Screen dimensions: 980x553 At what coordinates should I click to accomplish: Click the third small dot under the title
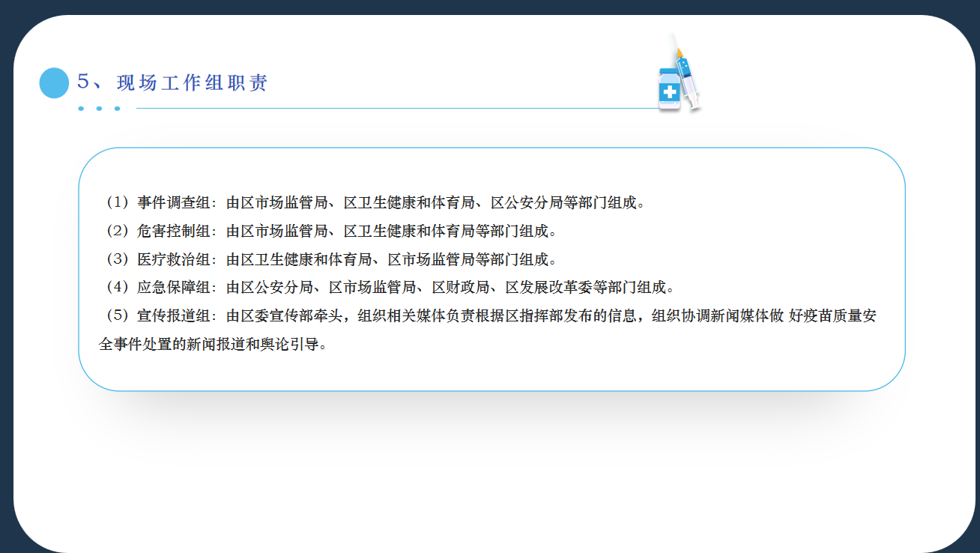[x=117, y=109]
